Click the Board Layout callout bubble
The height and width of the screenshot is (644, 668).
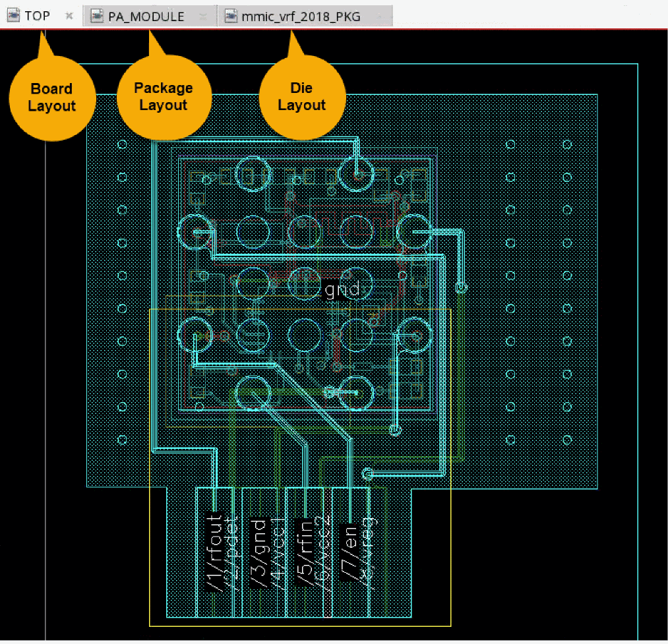tap(51, 98)
